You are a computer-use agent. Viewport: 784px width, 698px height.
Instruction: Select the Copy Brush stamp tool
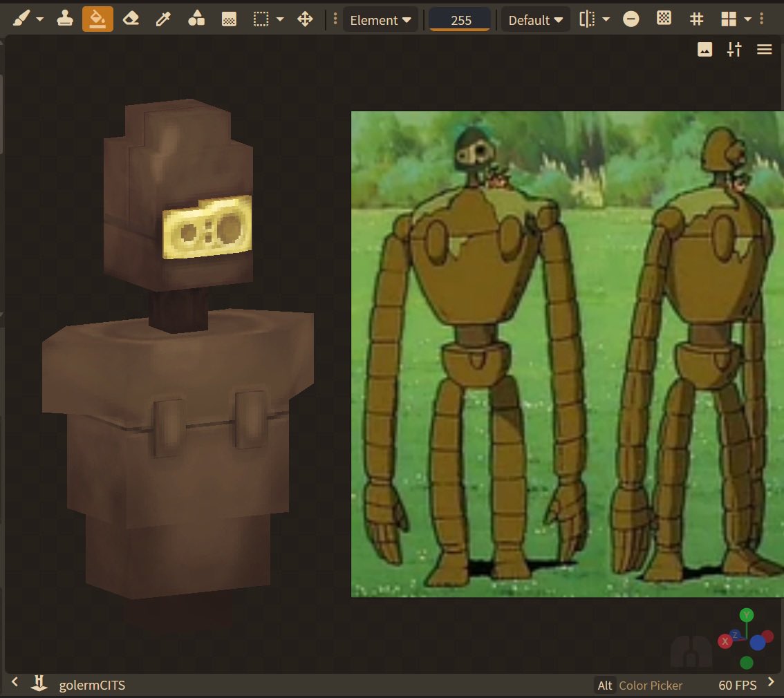click(64, 19)
